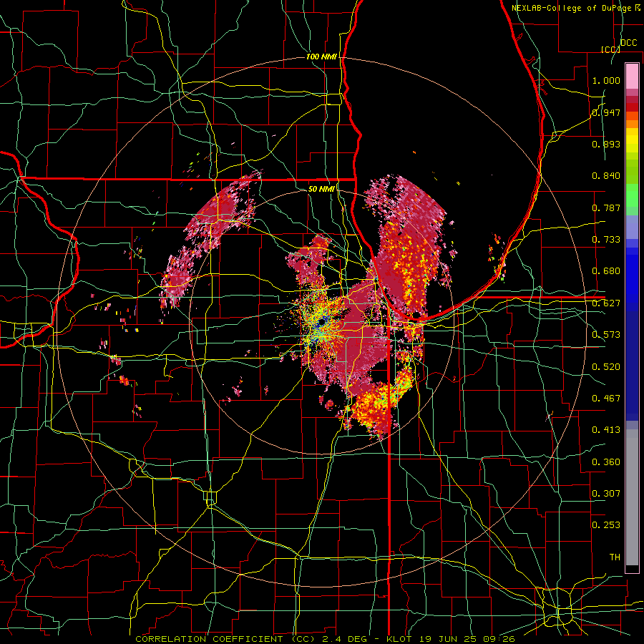
Task: Click the DCC label above color scale
Action: click(628, 43)
